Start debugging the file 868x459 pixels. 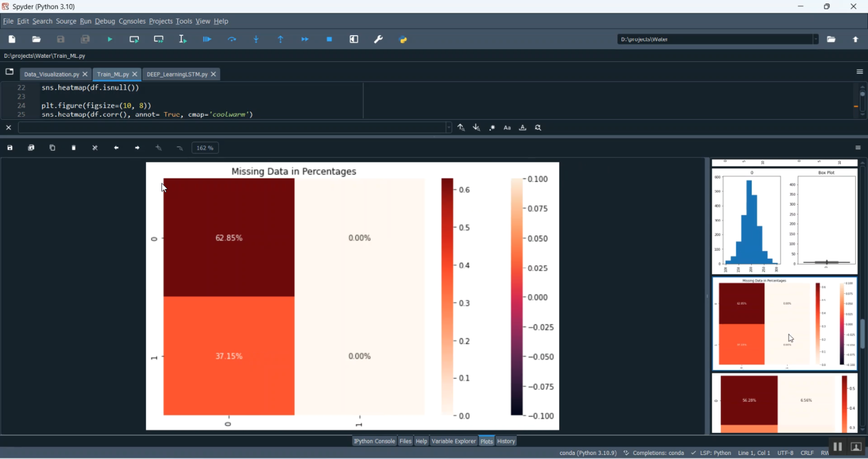(207, 39)
